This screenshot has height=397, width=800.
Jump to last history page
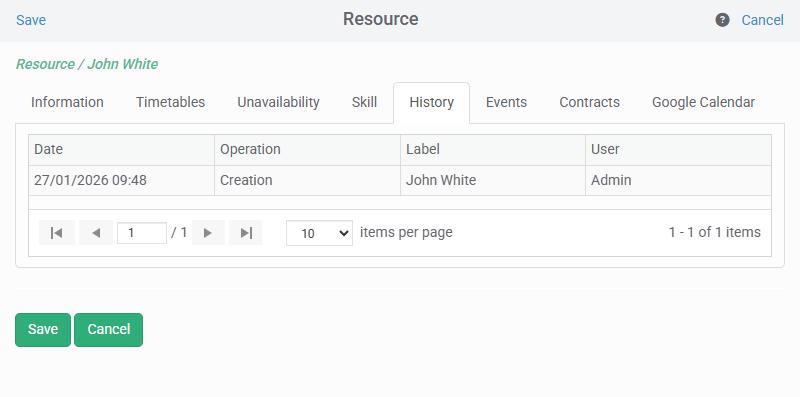pyautogui.click(x=246, y=233)
